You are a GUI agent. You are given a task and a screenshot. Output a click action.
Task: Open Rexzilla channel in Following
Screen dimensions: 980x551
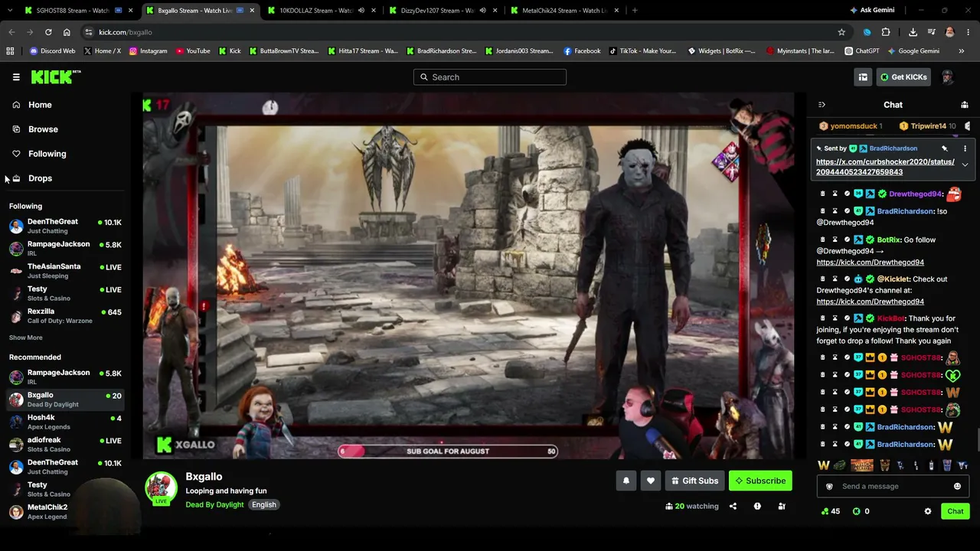coord(65,315)
